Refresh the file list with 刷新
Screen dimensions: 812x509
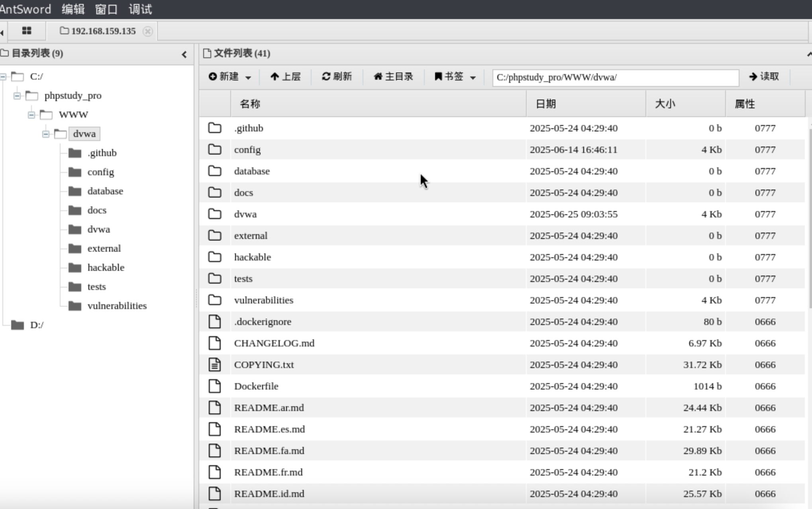tap(337, 76)
